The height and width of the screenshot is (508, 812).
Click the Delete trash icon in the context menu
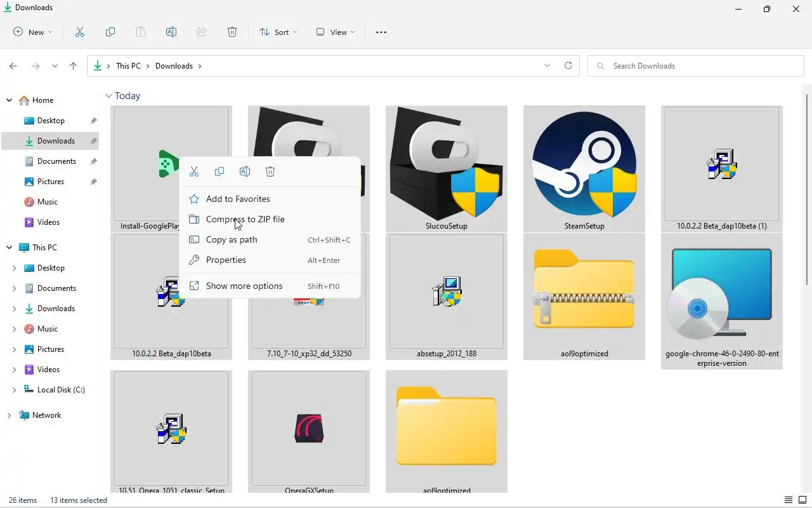270,171
